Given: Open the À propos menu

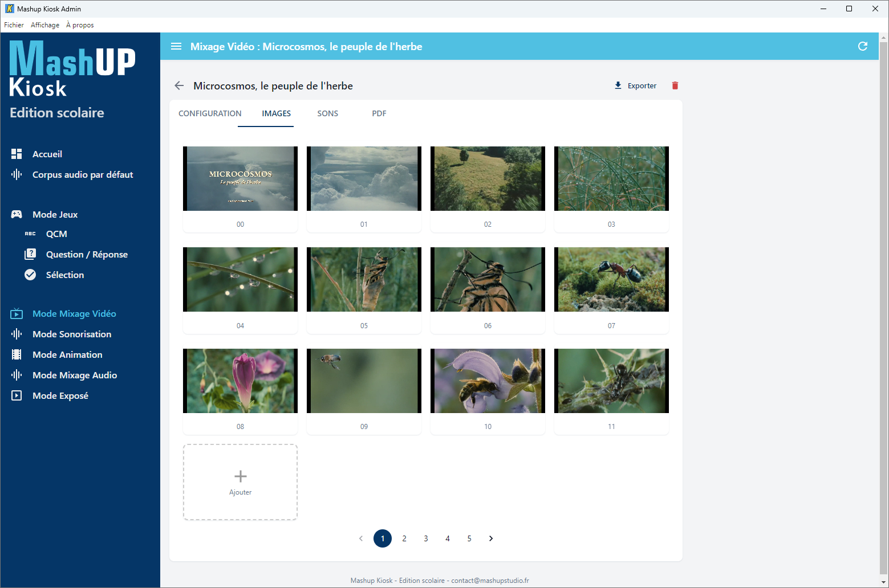Looking at the screenshot, I should (x=80, y=25).
